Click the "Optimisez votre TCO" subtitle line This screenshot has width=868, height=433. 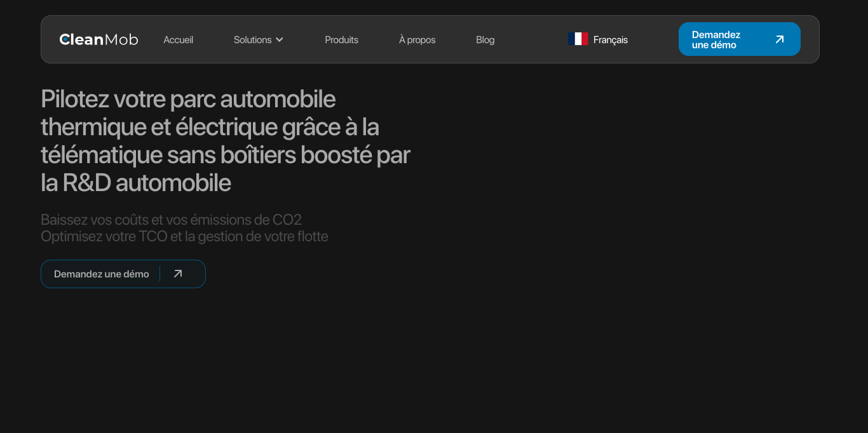tap(184, 236)
